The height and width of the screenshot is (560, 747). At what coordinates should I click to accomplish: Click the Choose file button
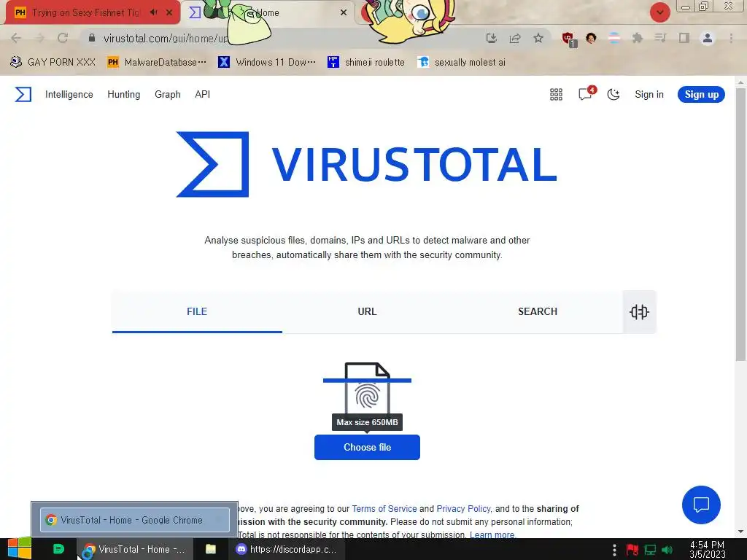368,447
